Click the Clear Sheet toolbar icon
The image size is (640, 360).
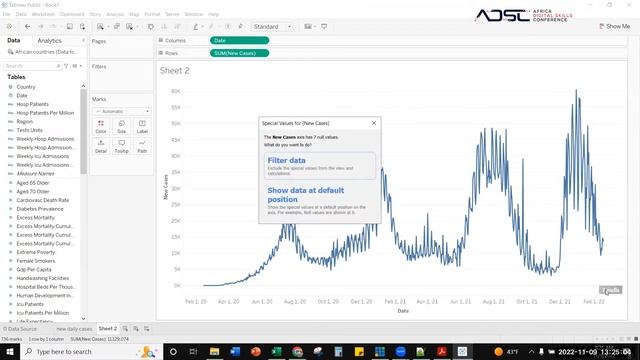pos(130,27)
